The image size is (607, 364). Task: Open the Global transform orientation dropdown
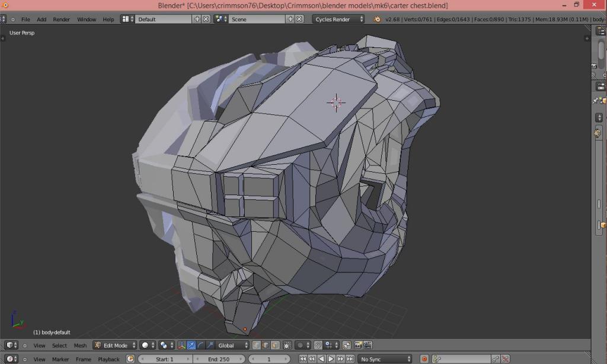(x=232, y=345)
